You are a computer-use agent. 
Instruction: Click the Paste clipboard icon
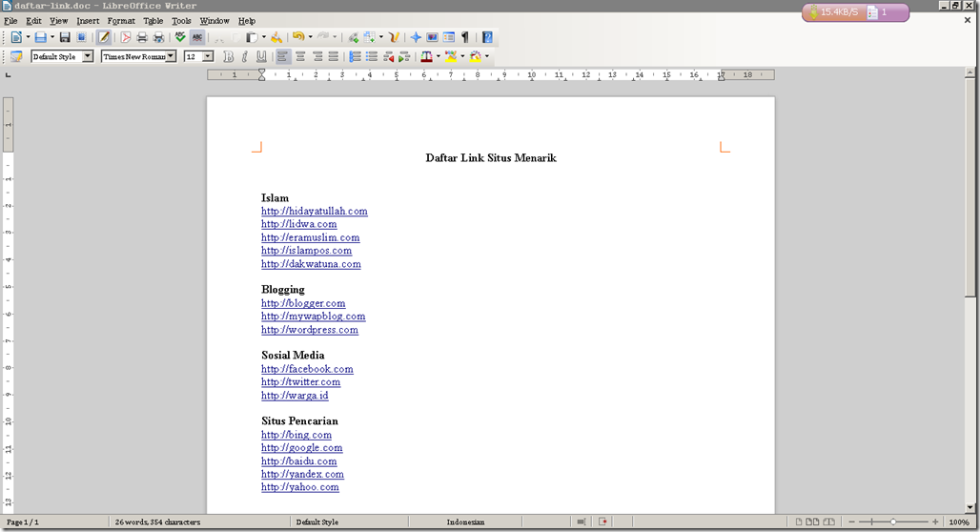point(252,37)
